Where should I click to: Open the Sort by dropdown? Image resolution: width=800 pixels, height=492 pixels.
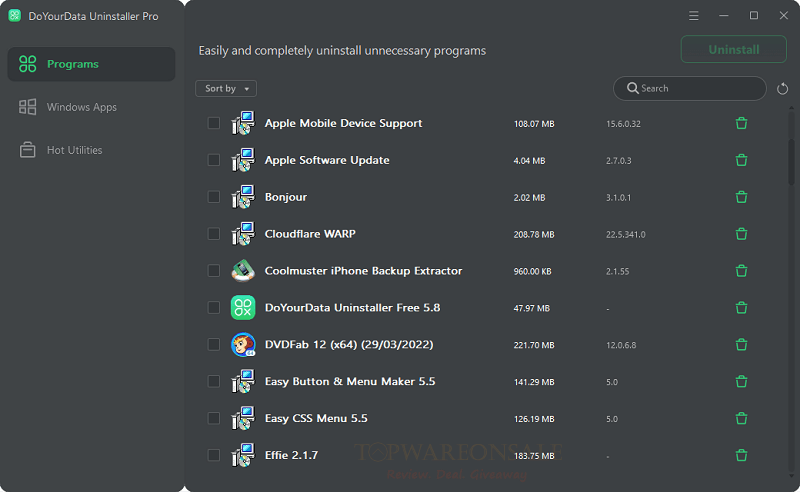pos(226,88)
